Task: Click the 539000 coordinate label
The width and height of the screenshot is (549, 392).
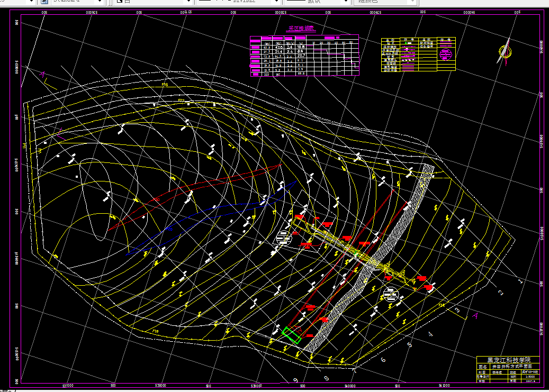Action: [256, 386]
